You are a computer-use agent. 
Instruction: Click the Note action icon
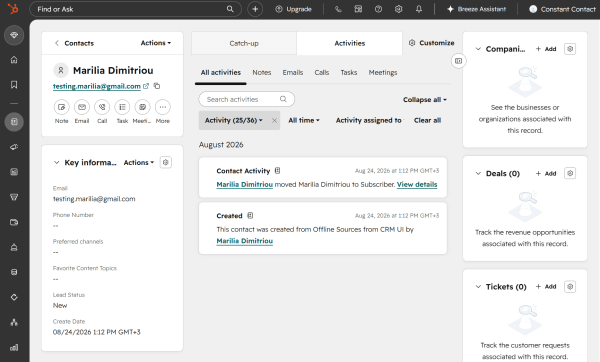(x=62, y=107)
